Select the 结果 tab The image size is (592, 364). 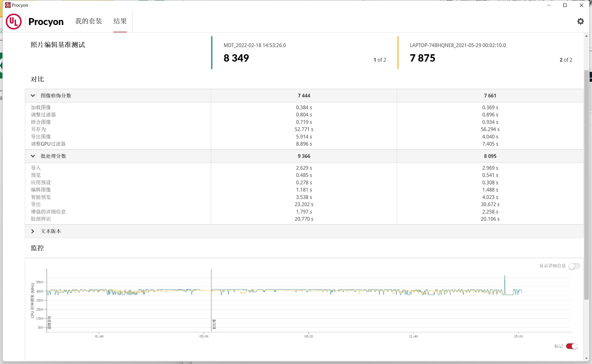120,21
